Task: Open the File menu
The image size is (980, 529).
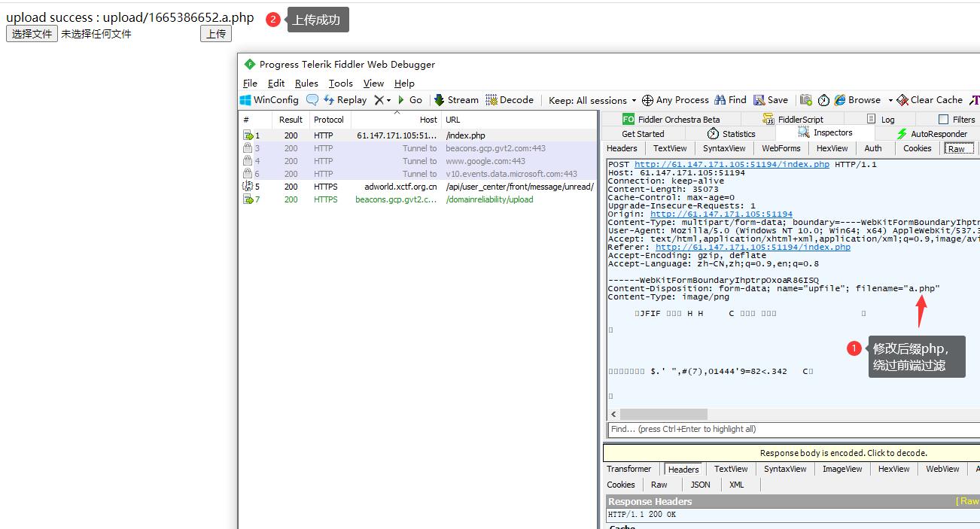Action: click(250, 84)
